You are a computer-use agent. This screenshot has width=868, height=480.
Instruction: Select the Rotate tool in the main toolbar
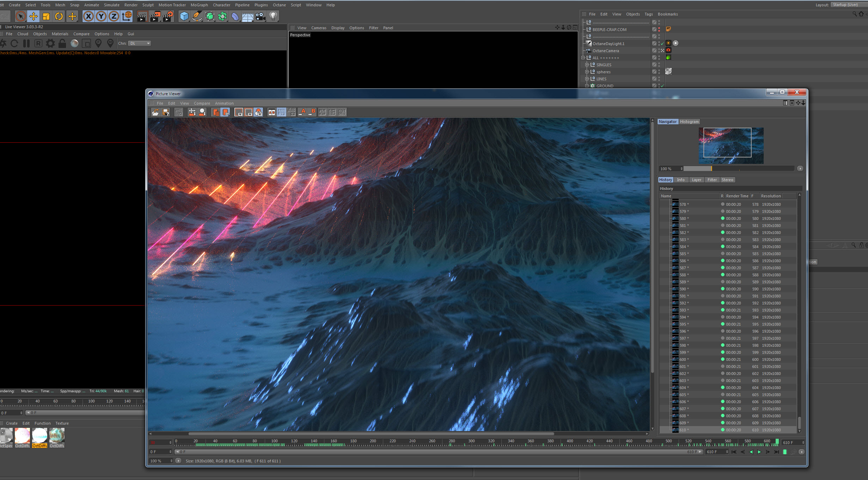point(59,16)
